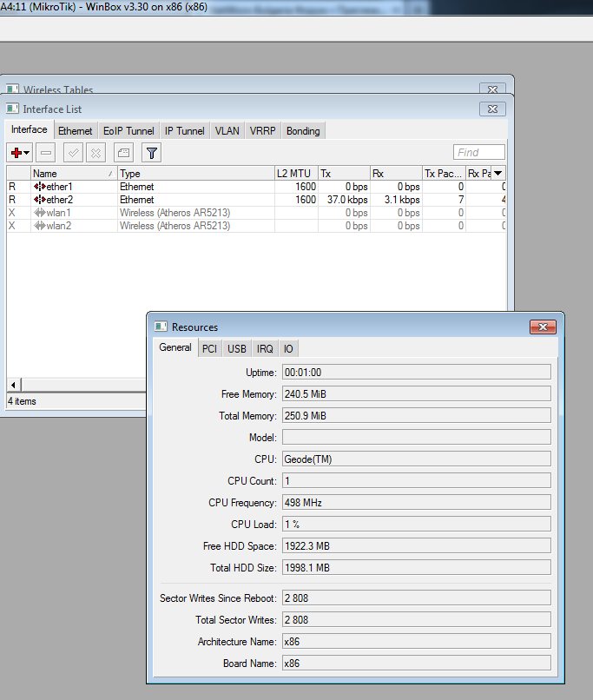Open the PCI tab in Resources
Image resolution: width=593 pixels, height=700 pixels.
coord(209,348)
